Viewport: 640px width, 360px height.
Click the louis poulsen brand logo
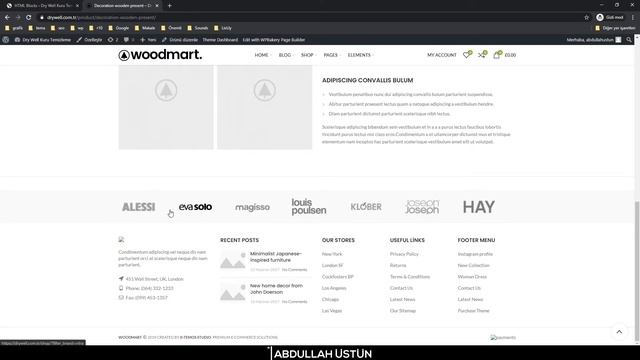click(309, 207)
